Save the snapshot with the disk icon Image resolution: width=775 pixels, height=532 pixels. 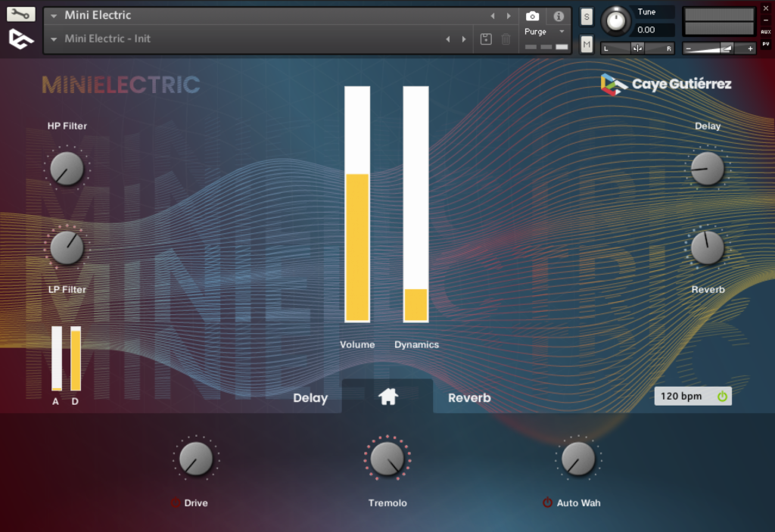486,39
